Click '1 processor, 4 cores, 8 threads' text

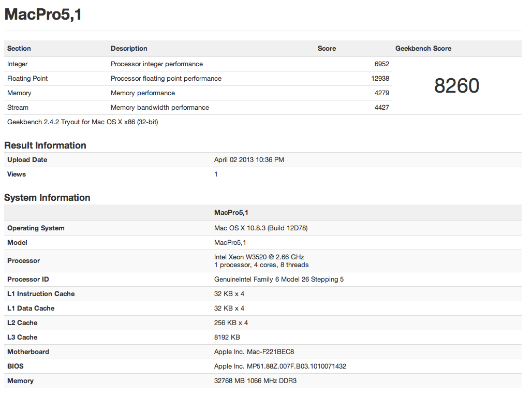[x=261, y=265]
